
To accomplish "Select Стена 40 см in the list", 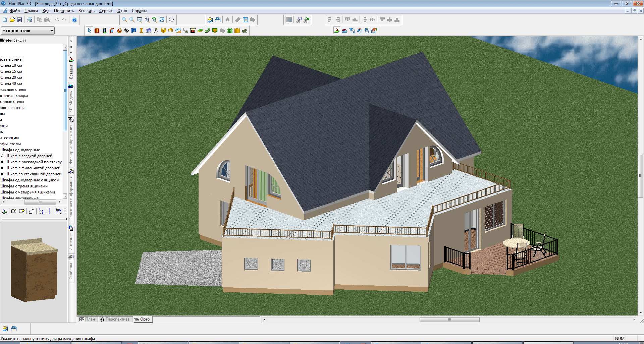I will coord(11,83).
